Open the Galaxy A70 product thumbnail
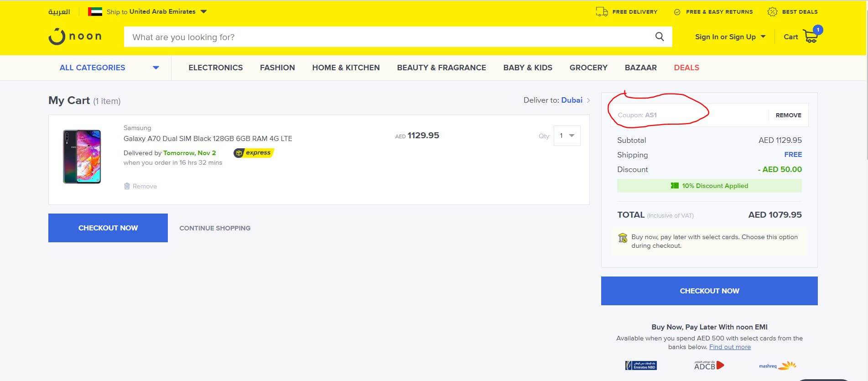The image size is (868, 381). 82,157
